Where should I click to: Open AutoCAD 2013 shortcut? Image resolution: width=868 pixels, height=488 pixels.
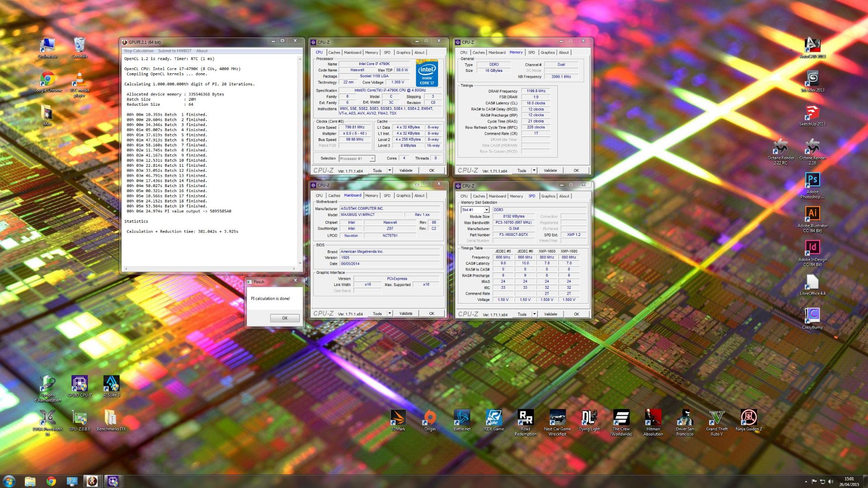812,47
